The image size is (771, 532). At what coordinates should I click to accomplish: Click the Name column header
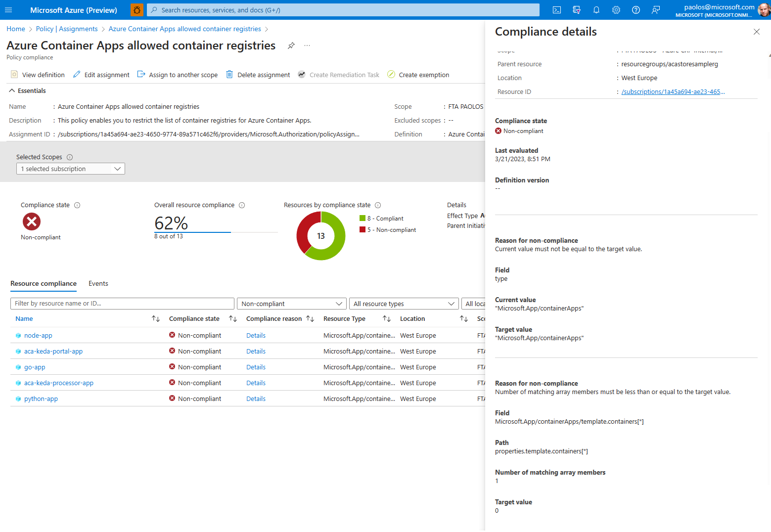tap(24, 319)
